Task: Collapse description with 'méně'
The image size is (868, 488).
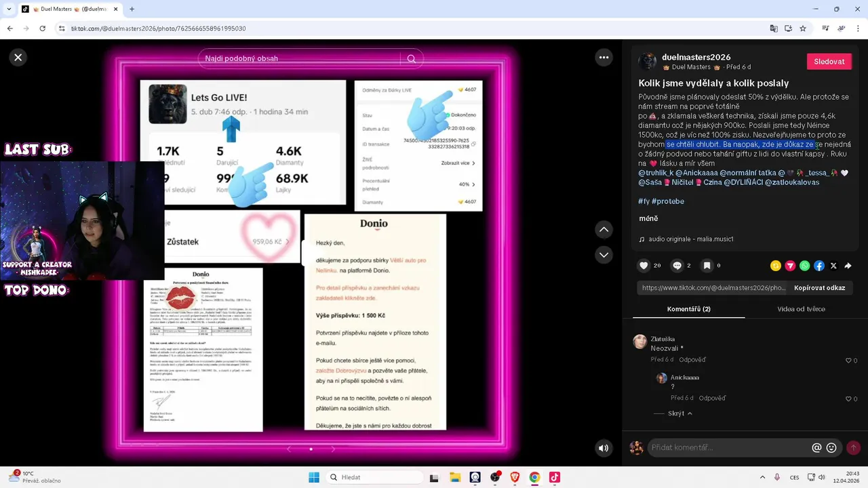Action: pos(648,218)
